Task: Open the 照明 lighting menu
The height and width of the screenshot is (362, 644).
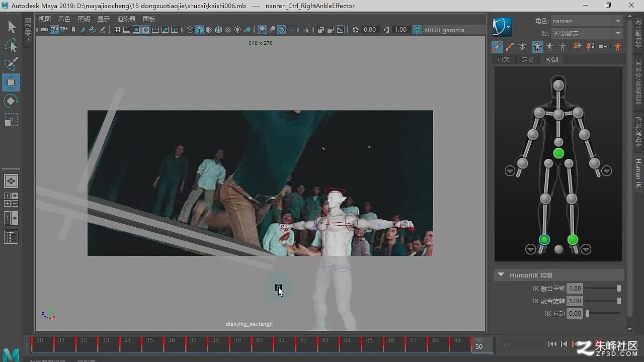Action: (84, 19)
